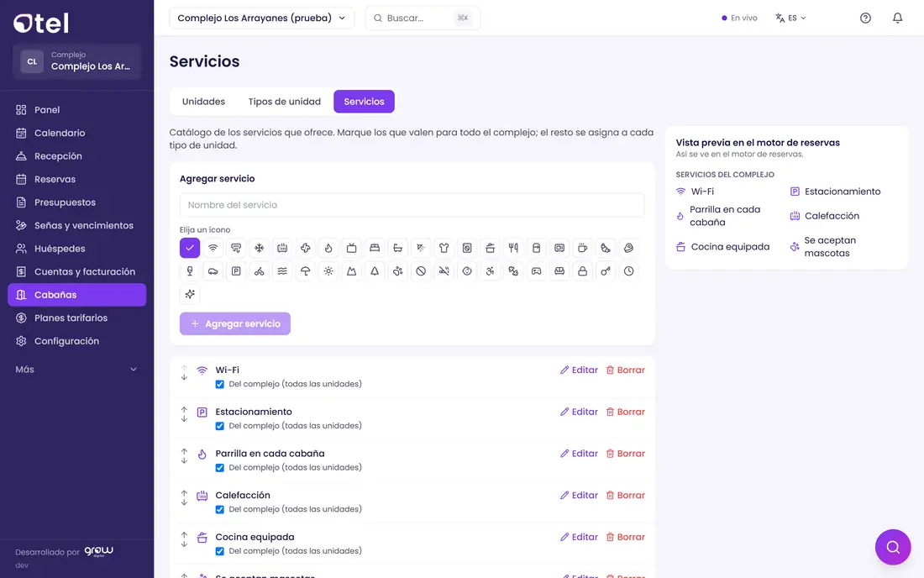Delete the Estacionamiento service
The height and width of the screenshot is (578, 924).
(625, 412)
